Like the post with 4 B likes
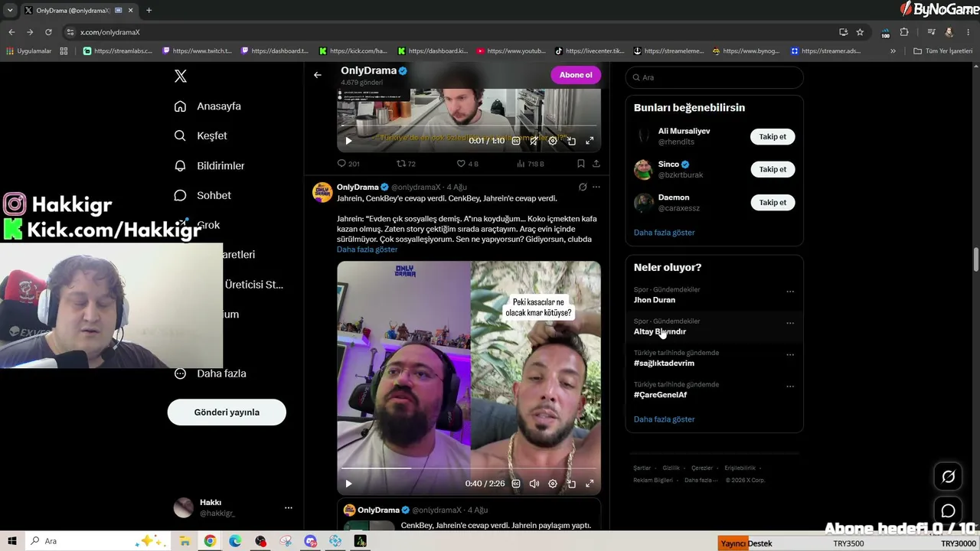 467,164
